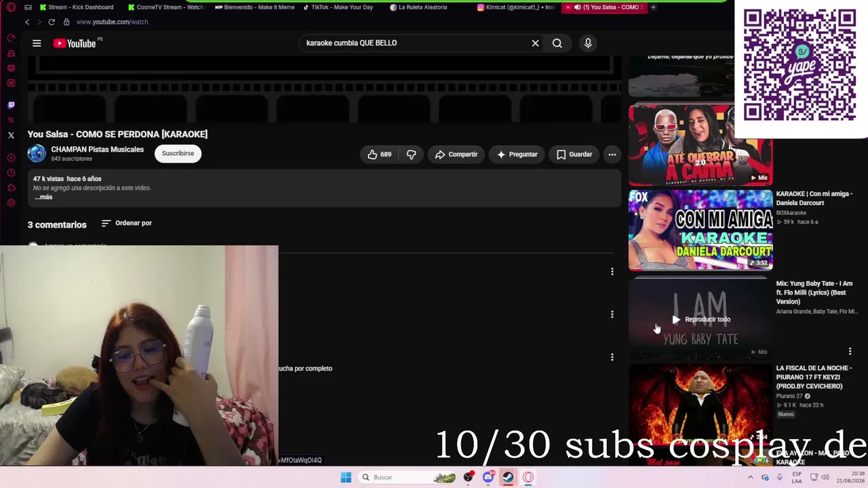Go back with the browser arrow
The image size is (868, 488).
pyautogui.click(x=27, y=22)
